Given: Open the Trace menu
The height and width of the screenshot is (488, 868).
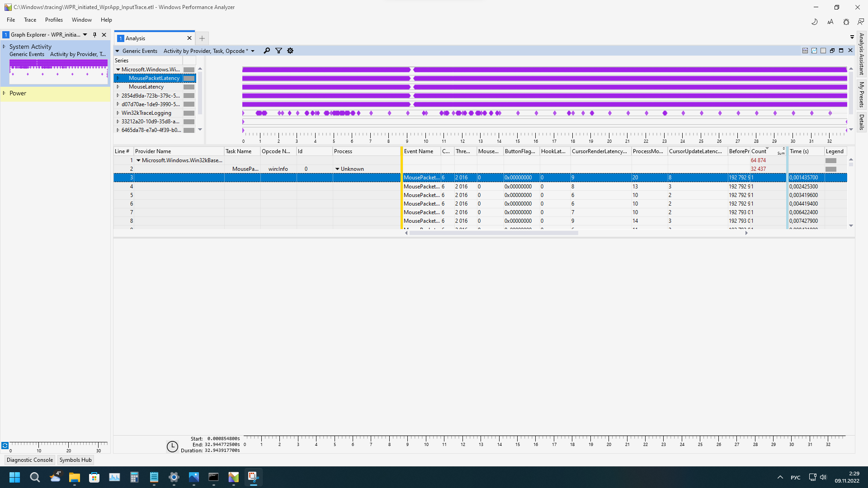Looking at the screenshot, I should click(30, 20).
